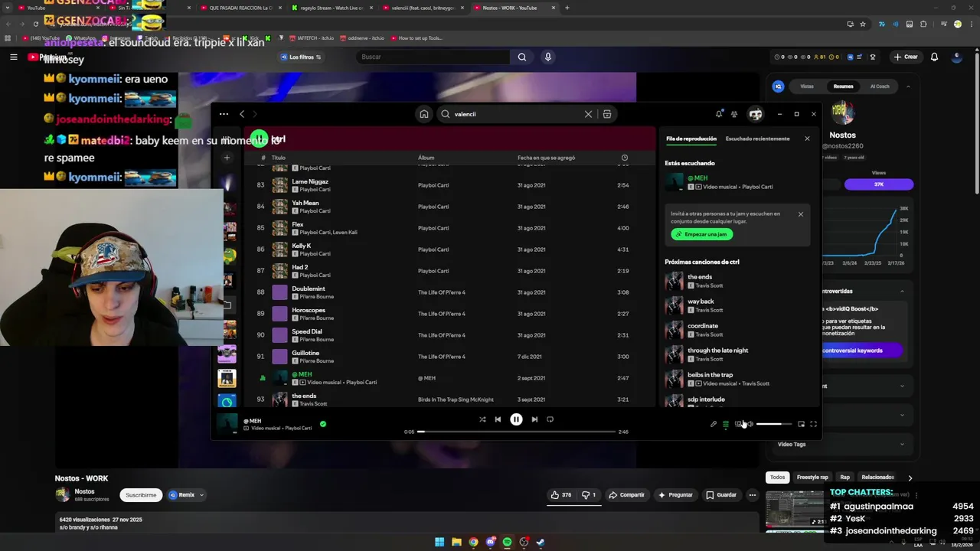Viewport: 980px width, 551px height.
Task: Sort playlist by duration clock icon
Action: [625, 158]
